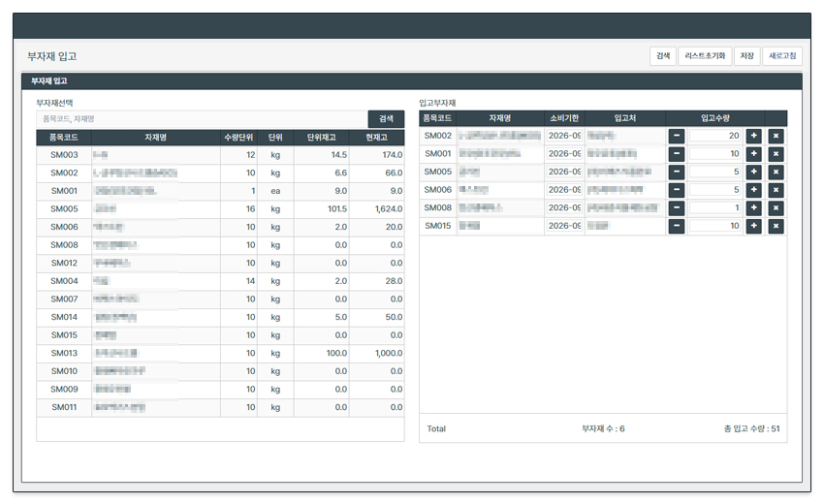Click 리스트초기화 to reset the list
This screenshot has height=504, width=824.
(x=705, y=56)
